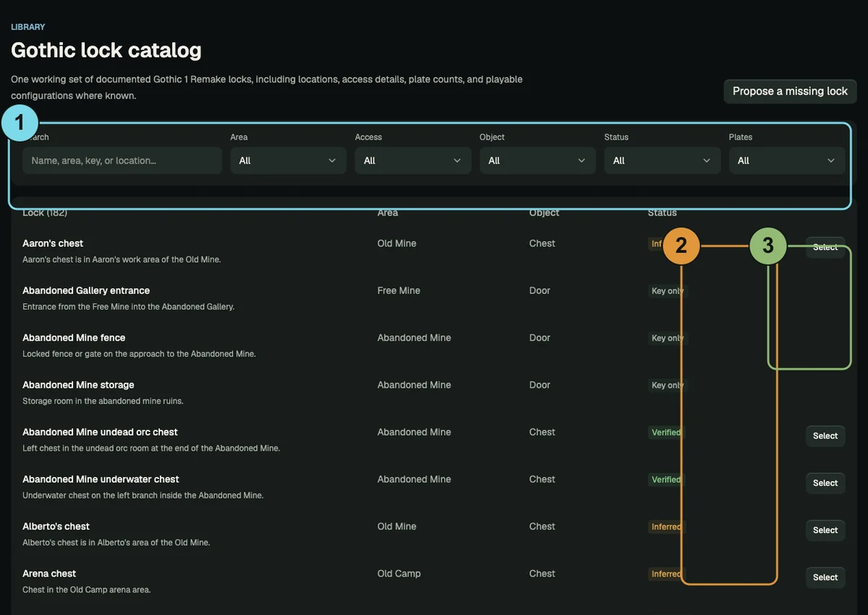Click the Propose a missing lock button
Image resolution: width=868 pixels, height=615 pixels.
pos(790,91)
